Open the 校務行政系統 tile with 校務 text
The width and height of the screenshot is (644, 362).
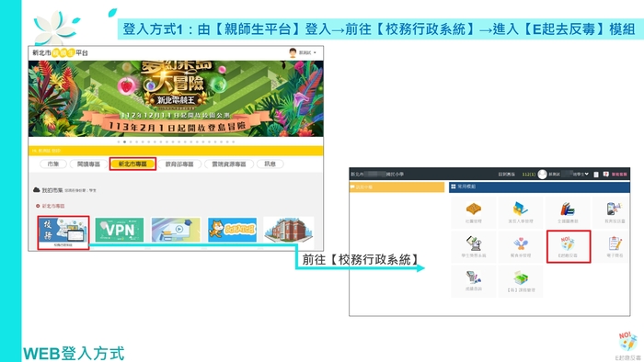[63, 232]
